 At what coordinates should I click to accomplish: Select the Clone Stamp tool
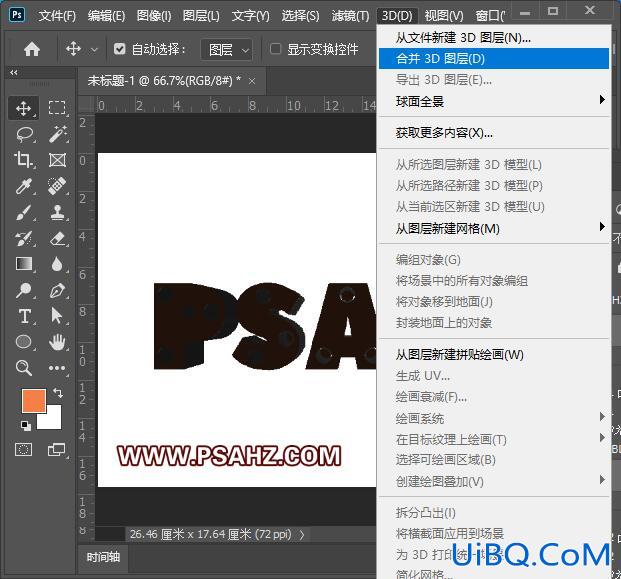57,212
